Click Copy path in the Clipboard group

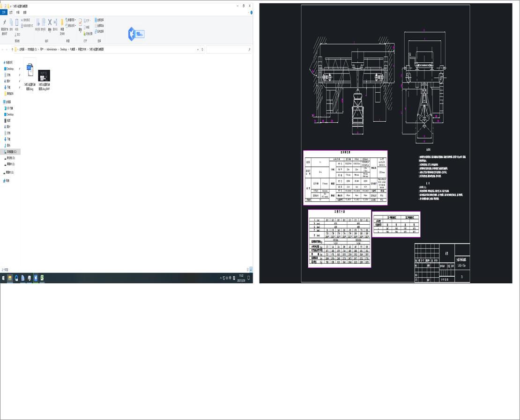(x=27, y=20)
